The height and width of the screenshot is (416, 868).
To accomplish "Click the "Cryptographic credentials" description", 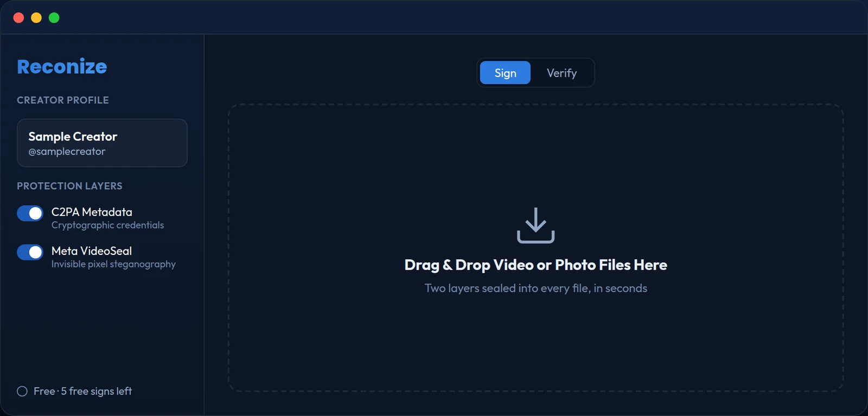I will [x=107, y=225].
